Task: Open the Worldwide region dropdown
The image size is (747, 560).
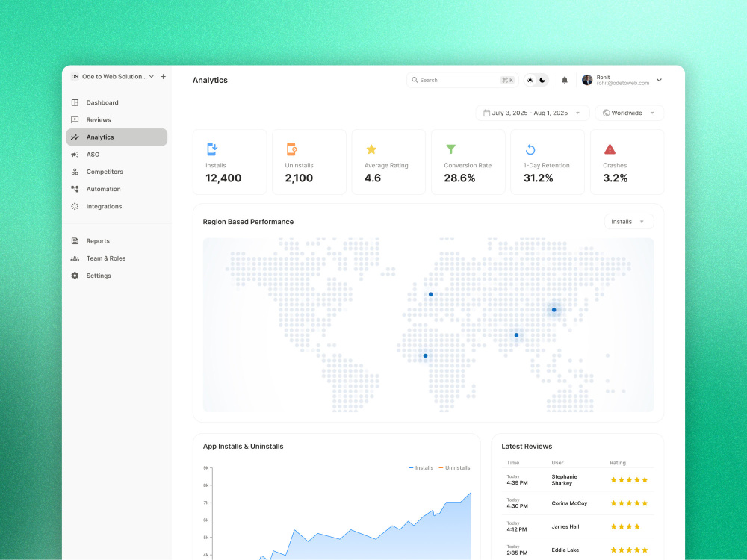Action: click(629, 113)
